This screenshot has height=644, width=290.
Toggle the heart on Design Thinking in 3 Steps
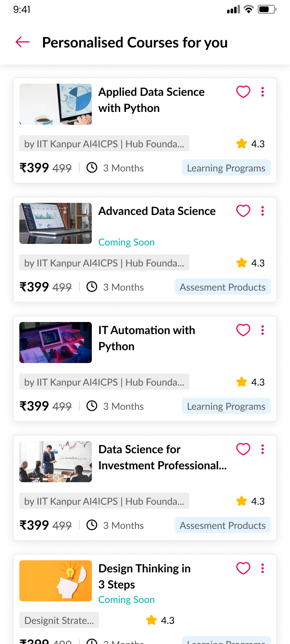243,568
